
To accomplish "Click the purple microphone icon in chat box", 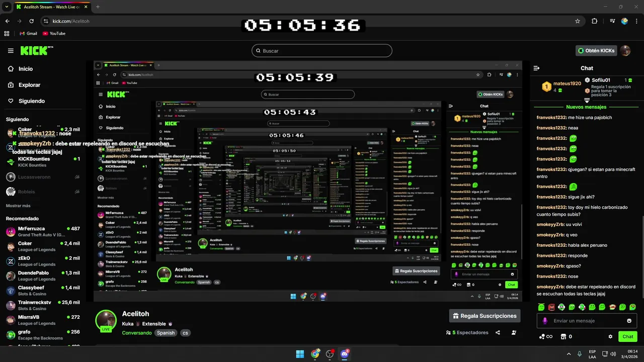I will pos(545,321).
